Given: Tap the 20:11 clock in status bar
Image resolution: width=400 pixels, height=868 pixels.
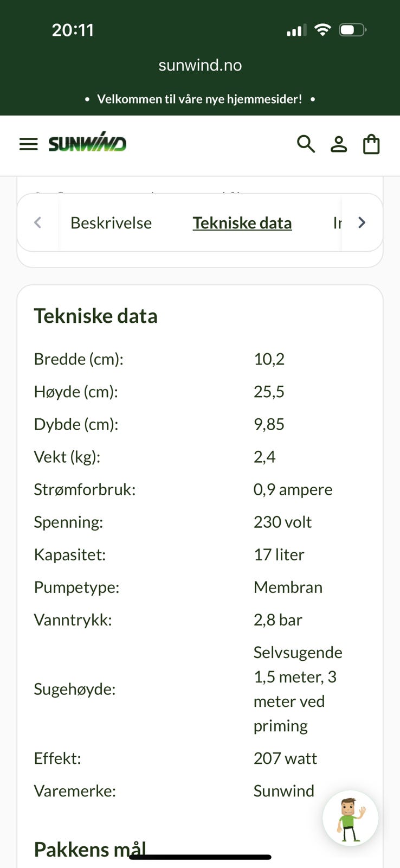Looking at the screenshot, I should coord(73,30).
